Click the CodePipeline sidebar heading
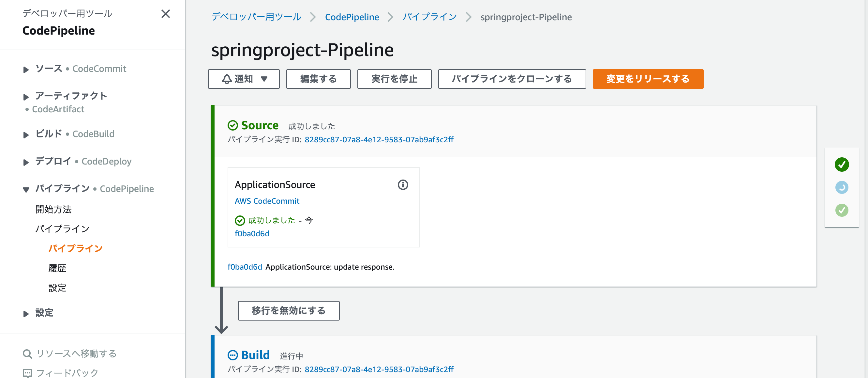Screen dimensions: 868x378 click(59, 31)
